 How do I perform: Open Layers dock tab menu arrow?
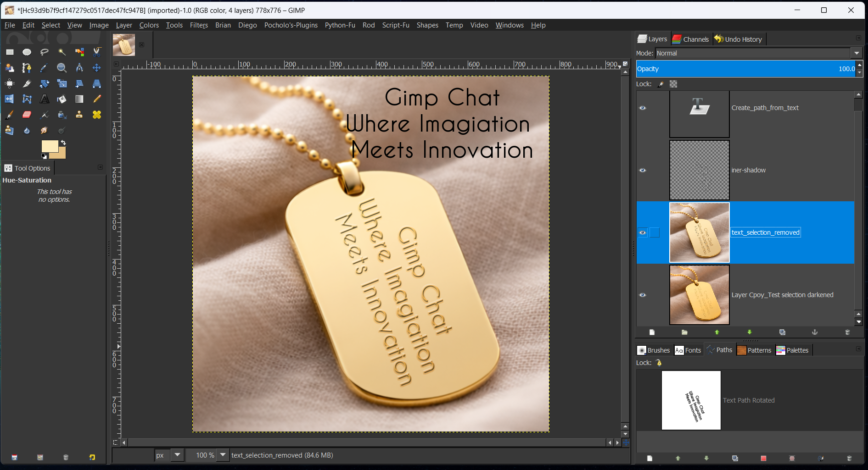[x=858, y=38]
